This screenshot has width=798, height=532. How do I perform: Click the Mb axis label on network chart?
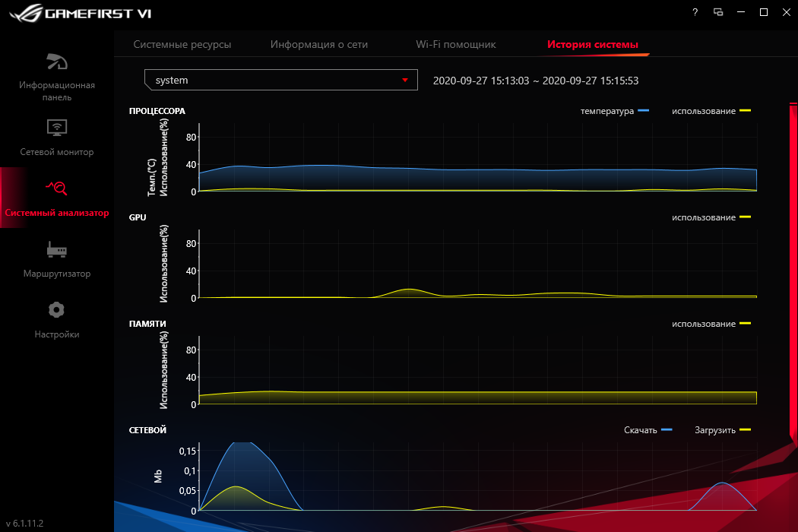coord(158,476)
